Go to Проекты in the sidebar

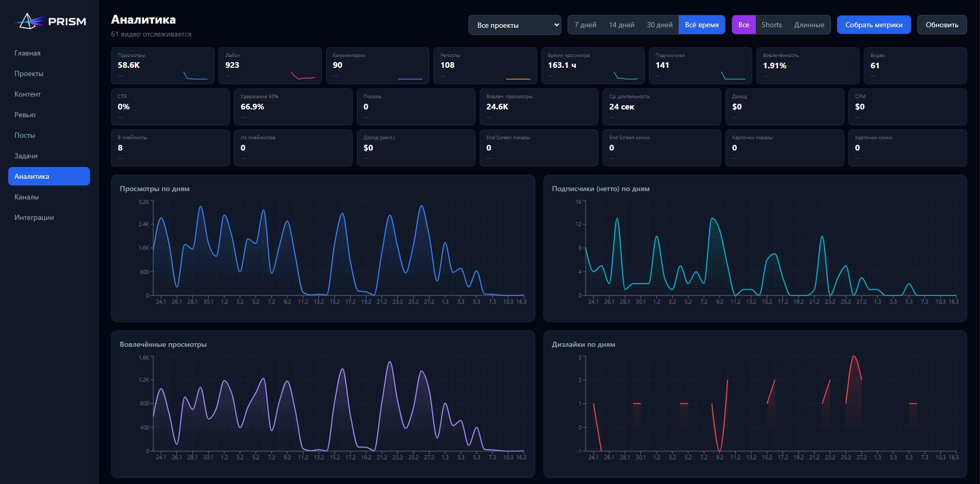tap(49, 73)
